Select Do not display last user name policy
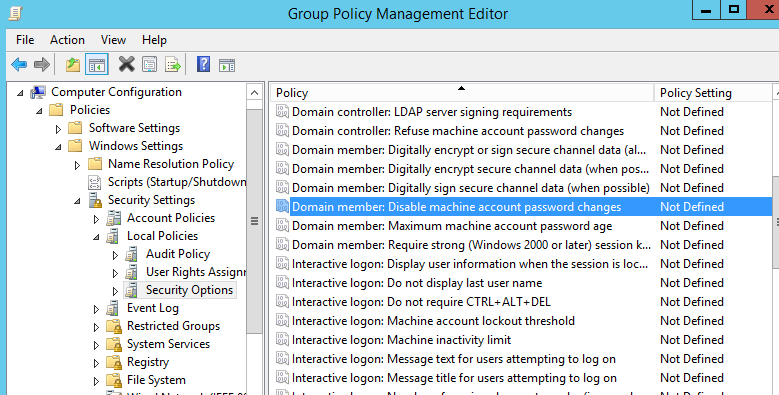The width and height of the screenshot is (779, 395). (x=417, y=283)
